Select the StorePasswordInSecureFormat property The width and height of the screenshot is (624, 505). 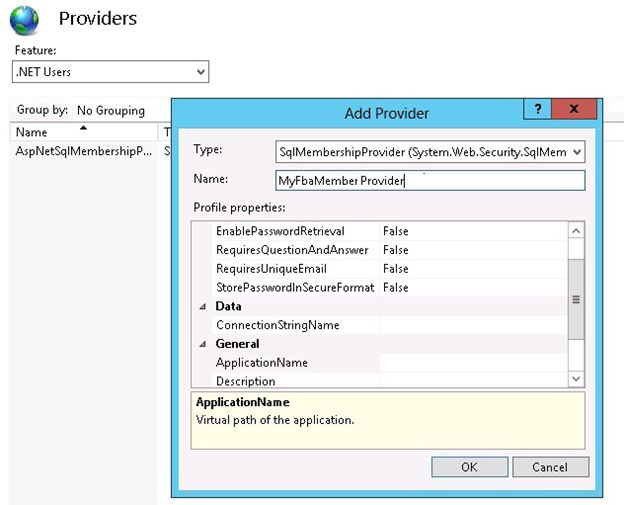coord(294,288)
